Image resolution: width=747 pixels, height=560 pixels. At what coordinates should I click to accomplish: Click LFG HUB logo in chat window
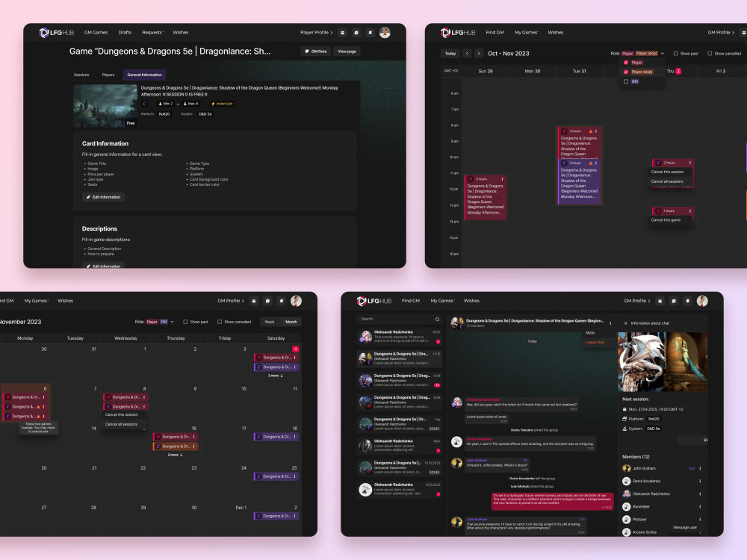click(374, 301)
